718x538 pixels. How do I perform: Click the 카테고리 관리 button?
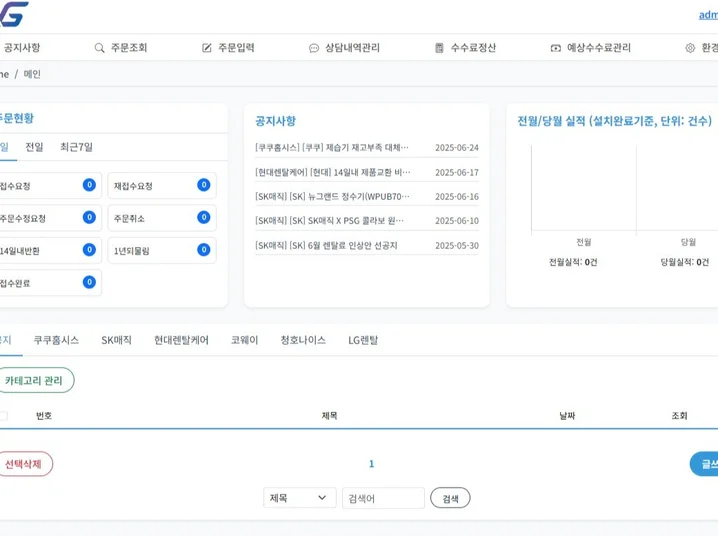coord(34,380)
